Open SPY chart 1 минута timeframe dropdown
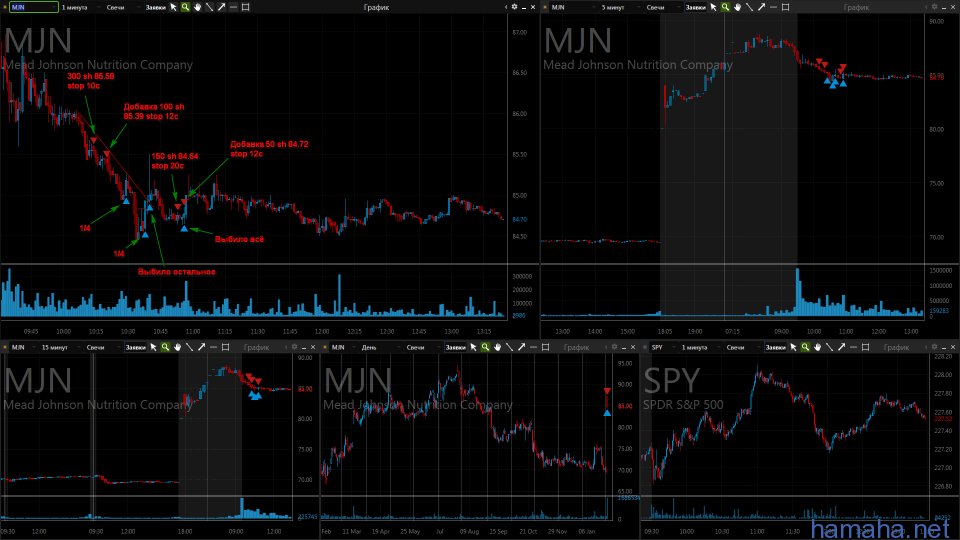 click(x=700, y=347)
